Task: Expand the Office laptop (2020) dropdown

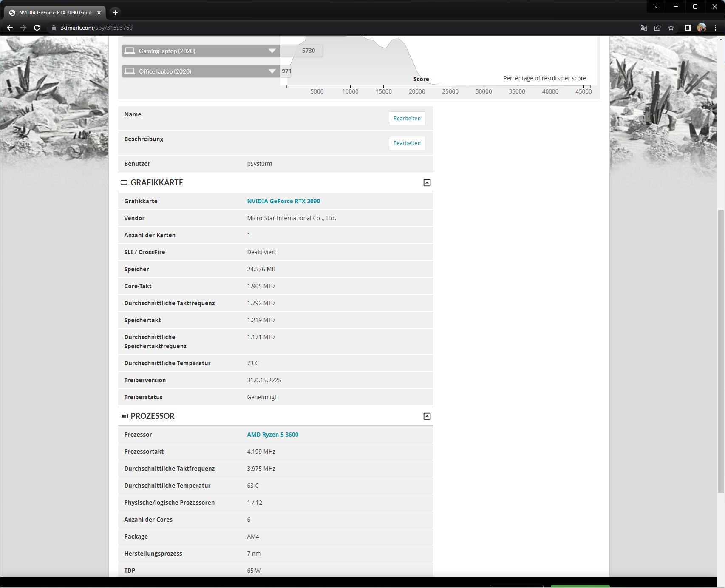Action: [x=272, y=71]
